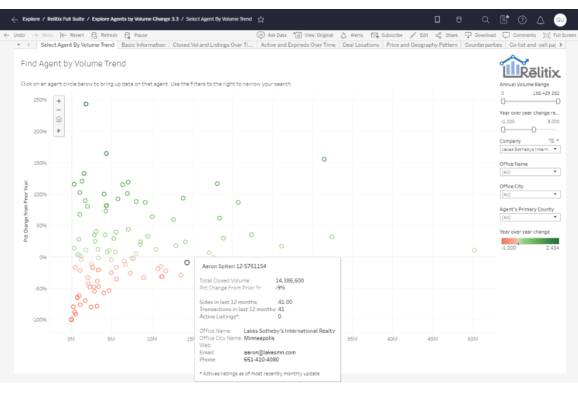
Task: Click Annual Volume Range right slider handle
Action: coord(558,101)
